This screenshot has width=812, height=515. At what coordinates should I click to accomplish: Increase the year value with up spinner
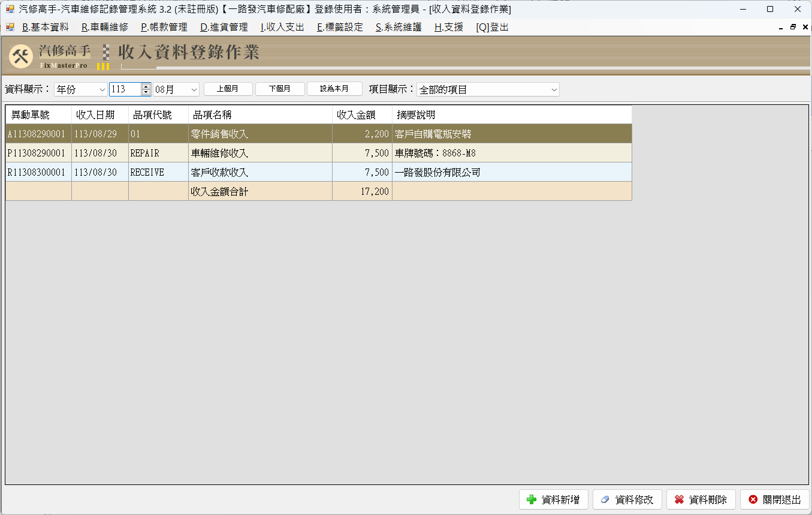tap(146, 86)
